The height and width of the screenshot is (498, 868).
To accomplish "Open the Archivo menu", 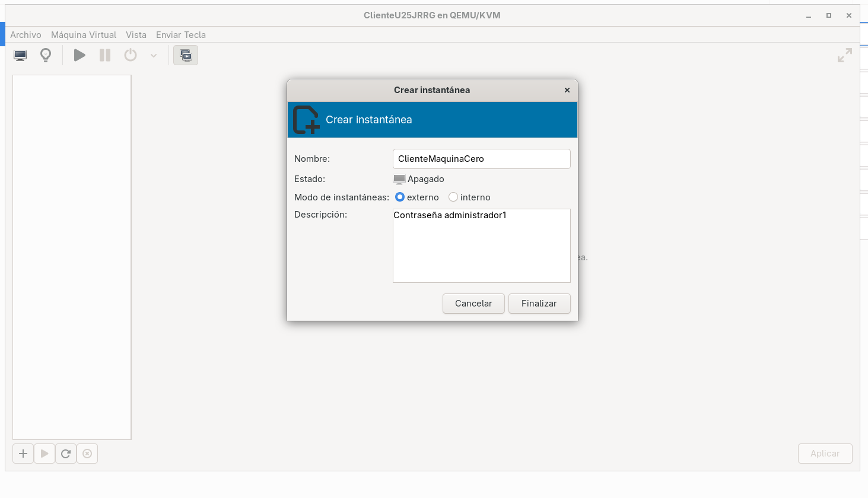I will click(26, 35).
